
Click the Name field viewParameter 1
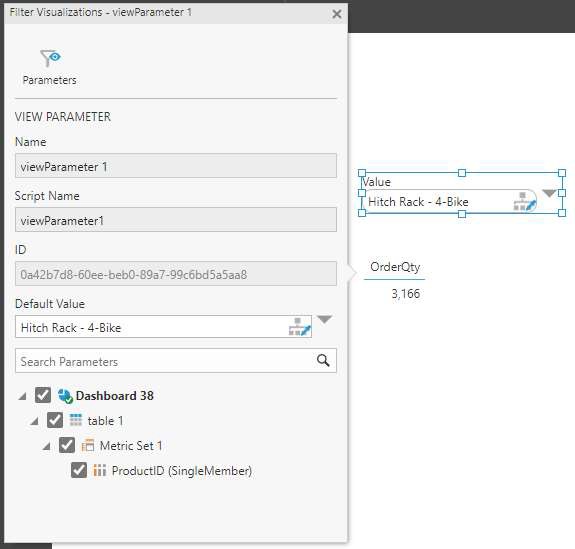point(176,166)
